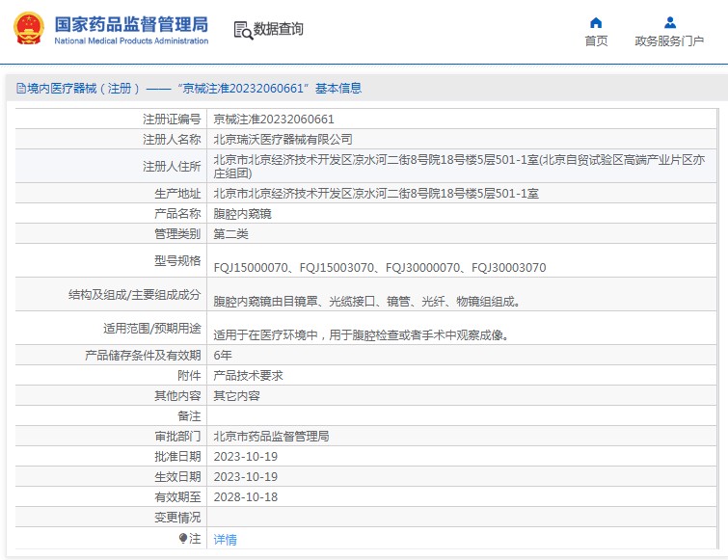The image size is (728, 560).
Task: Select the value 北京瑞沃医疗器械有限公司
Action: 283,139
